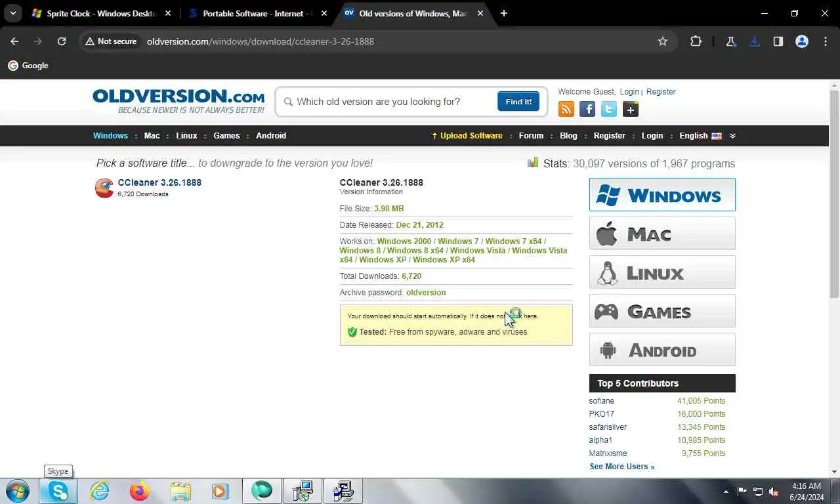This screenshot has height=504, width=840.
Task: Open the Chrome extensions puzzle icon
Action: pos(696,41)
